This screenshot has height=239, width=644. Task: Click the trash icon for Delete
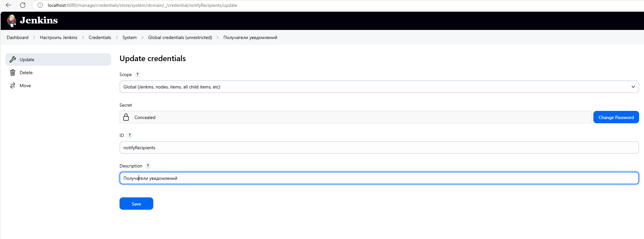pyautogui.click(x=13, y=73)
